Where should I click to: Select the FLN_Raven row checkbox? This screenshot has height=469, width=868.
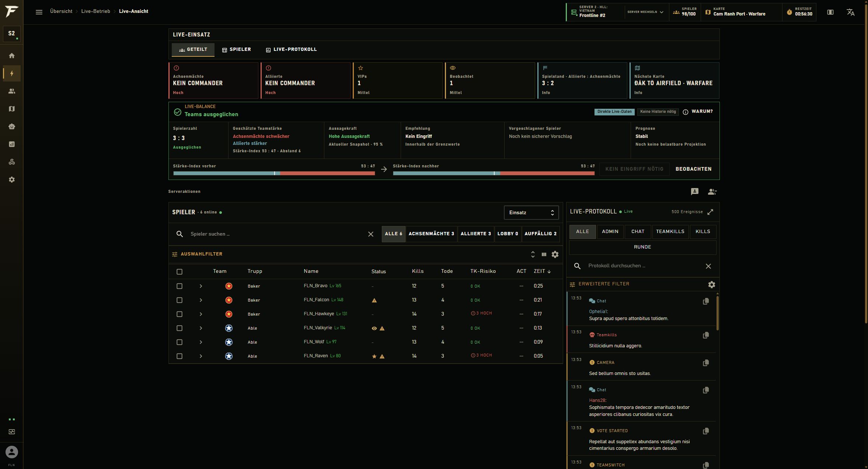[179, 356]
